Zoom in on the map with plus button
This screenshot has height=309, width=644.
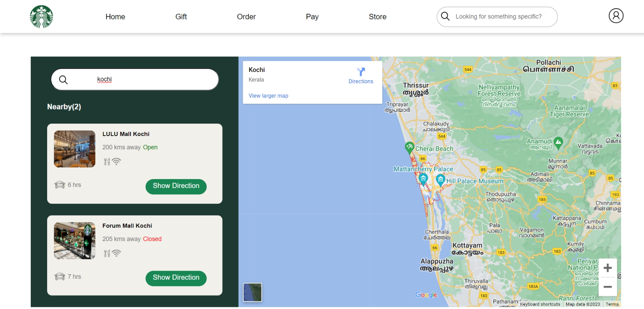point(607,268)
